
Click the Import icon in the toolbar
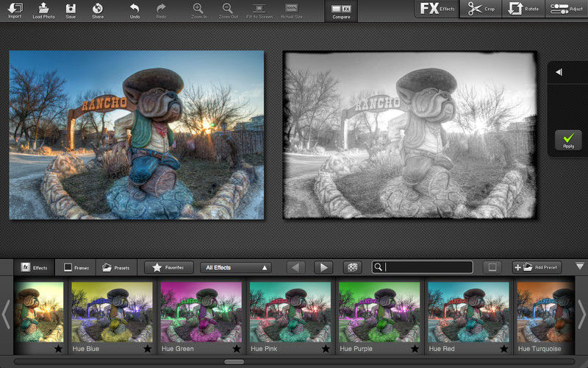15,10
